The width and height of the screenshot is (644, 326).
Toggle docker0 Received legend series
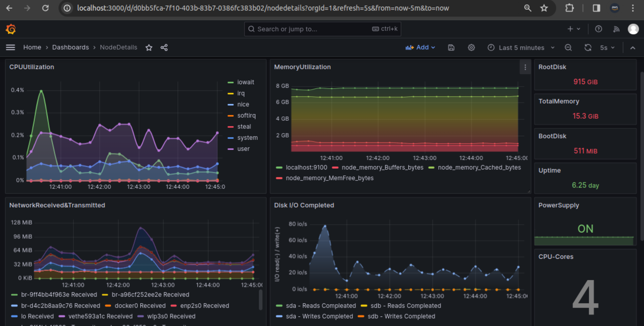(140, 305)
